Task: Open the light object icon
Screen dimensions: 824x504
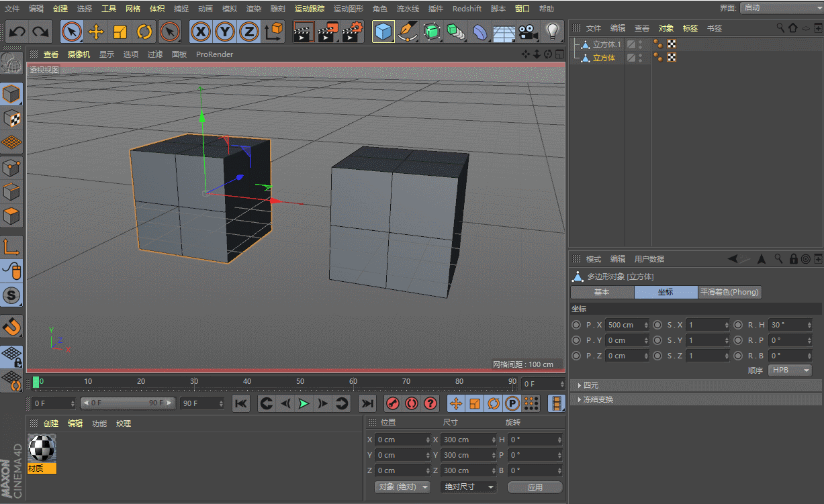Action: tap(552, 32)
